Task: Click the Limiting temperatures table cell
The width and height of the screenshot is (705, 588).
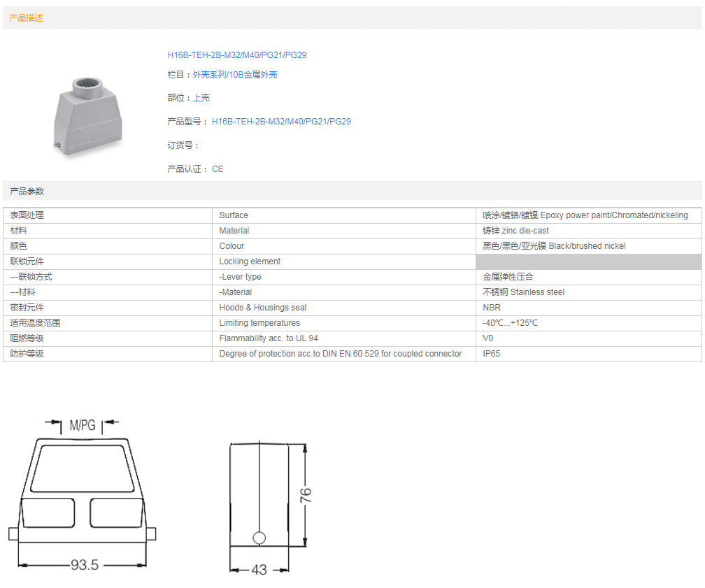Action: click(x=259, y=323)
